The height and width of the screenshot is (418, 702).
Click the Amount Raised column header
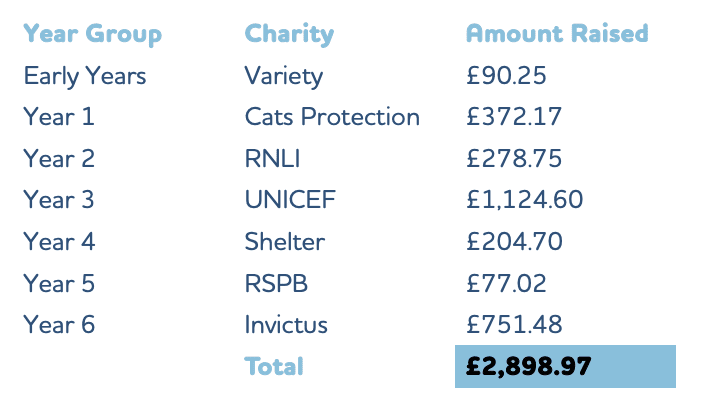(x=557, y=34)
